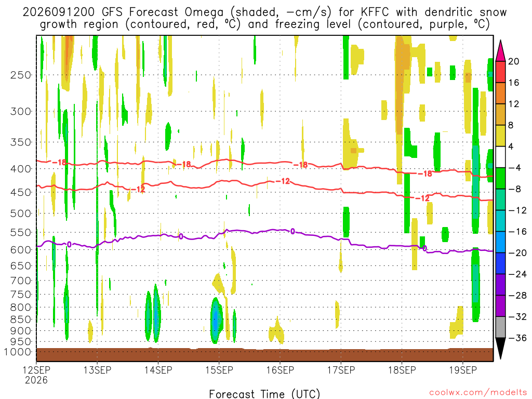
Task: Click the white -4 to 4 colorbar segment
Action: tap(500, 157)
